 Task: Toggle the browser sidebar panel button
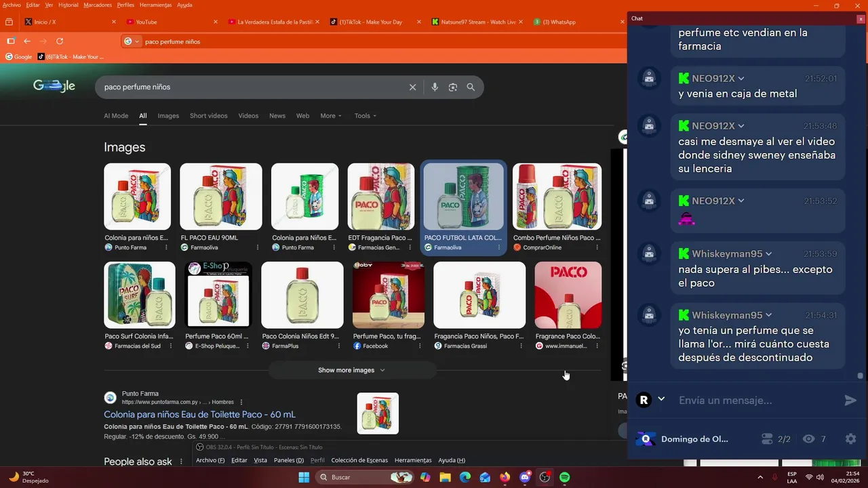[x=10, y=41]
